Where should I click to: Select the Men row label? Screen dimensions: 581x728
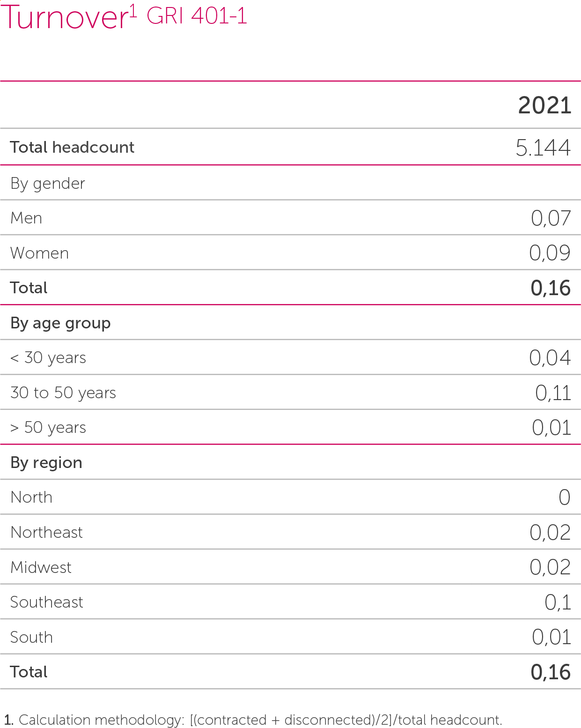pos(26,218)
